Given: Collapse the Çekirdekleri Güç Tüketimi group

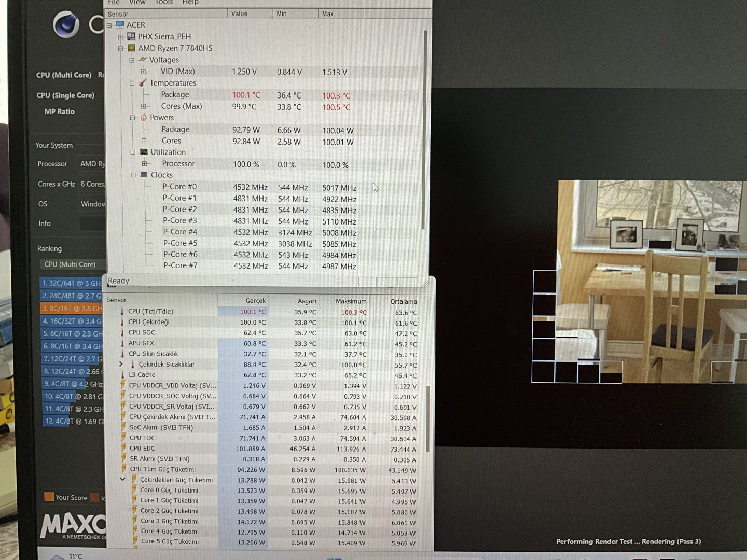Looking at the screenshot, I should pyautogui.click(x=122, y=479).
